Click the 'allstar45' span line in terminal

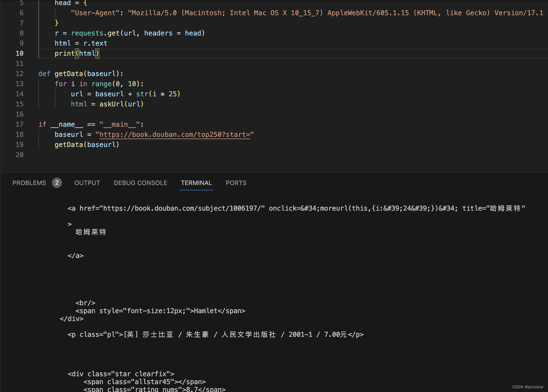coord(145,382)
